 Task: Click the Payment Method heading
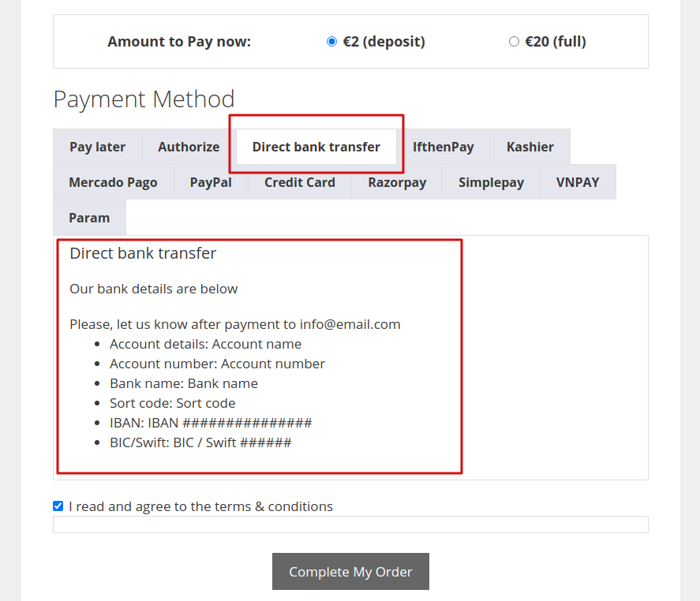(143, 99)
